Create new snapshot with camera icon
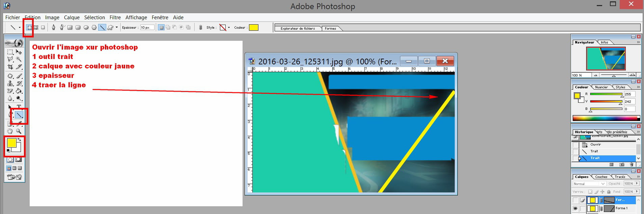Viewport: 644px width, 214px height. coord(622,165)
